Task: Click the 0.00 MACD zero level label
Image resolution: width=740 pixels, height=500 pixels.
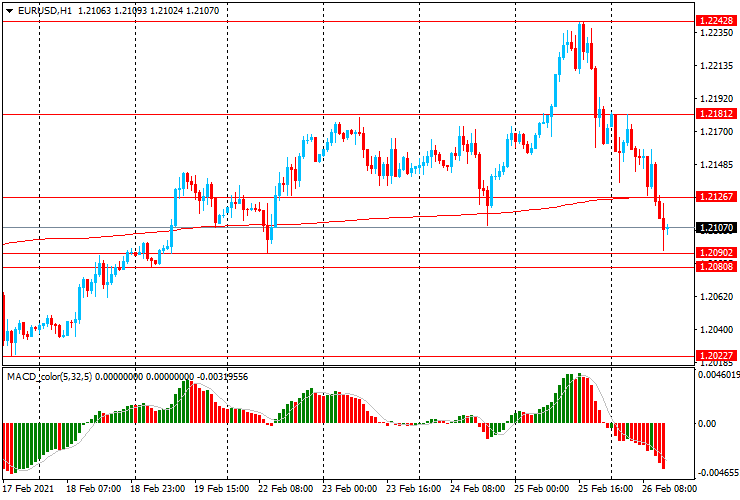Action: [706, 424]
